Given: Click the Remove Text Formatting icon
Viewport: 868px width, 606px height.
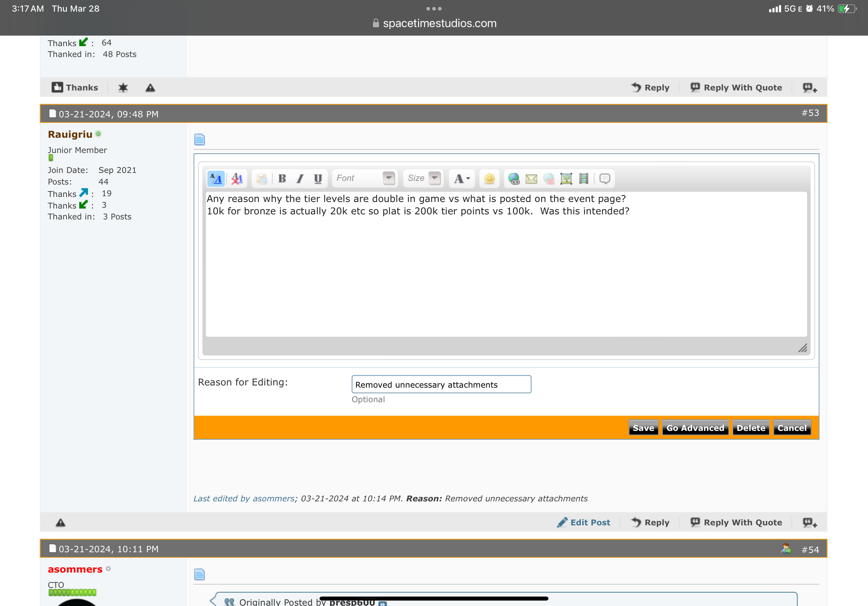Looking at the screenshot, I should [237, 178].
